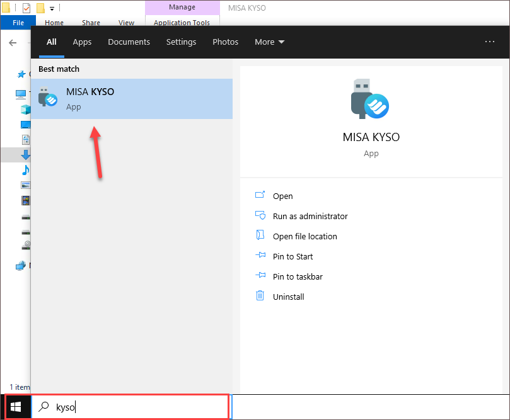Image resolution: width=510 pixels, height=420 pixels.
Task: Click Properties checkmark in quick access toolbar
Action: point(26,8)
